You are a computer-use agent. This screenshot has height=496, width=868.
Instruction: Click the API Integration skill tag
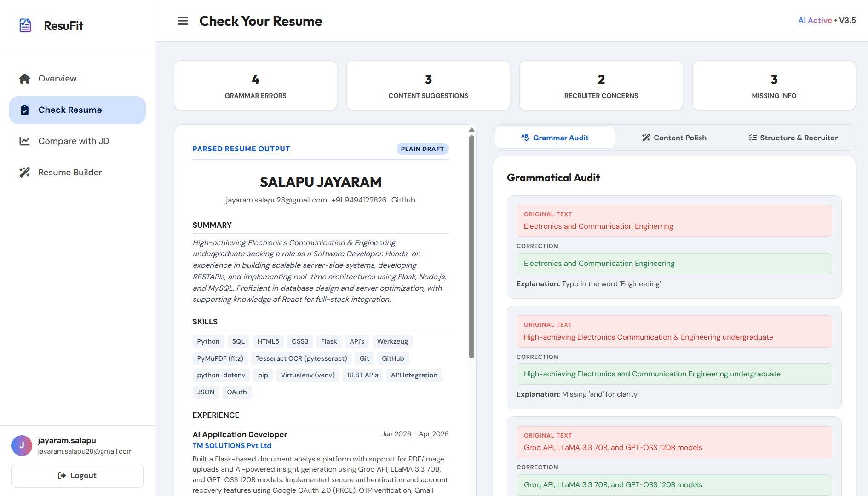coord(414,375)
